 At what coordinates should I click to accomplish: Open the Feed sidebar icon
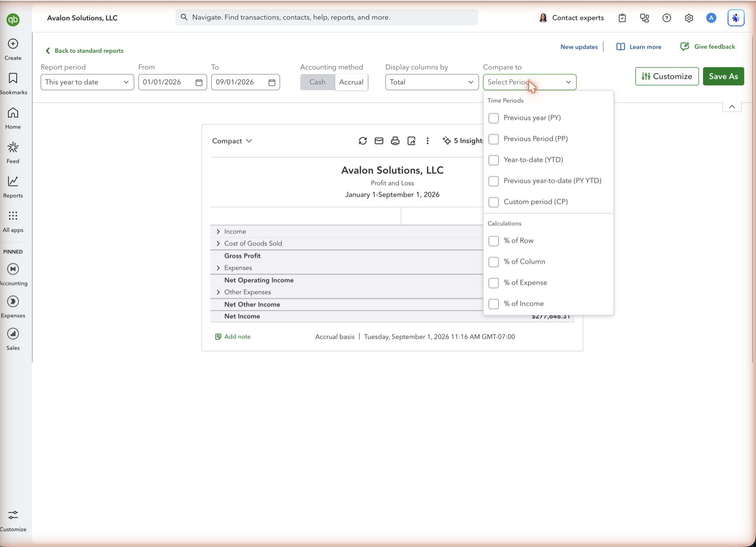pyautogui.click(x=13, y=147)
